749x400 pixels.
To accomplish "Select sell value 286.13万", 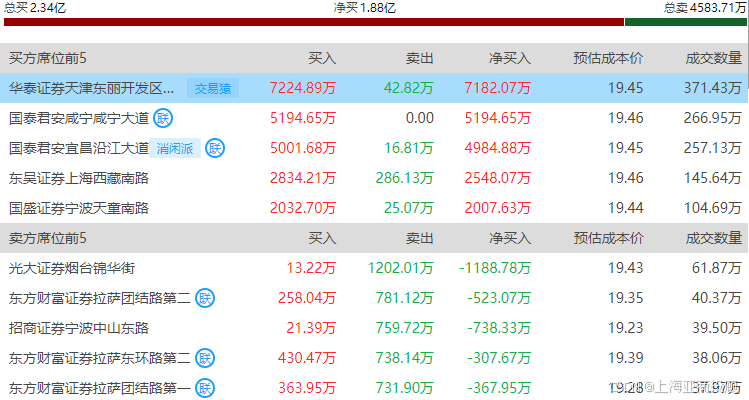I will pyautogui.click(x=404, y=178).
